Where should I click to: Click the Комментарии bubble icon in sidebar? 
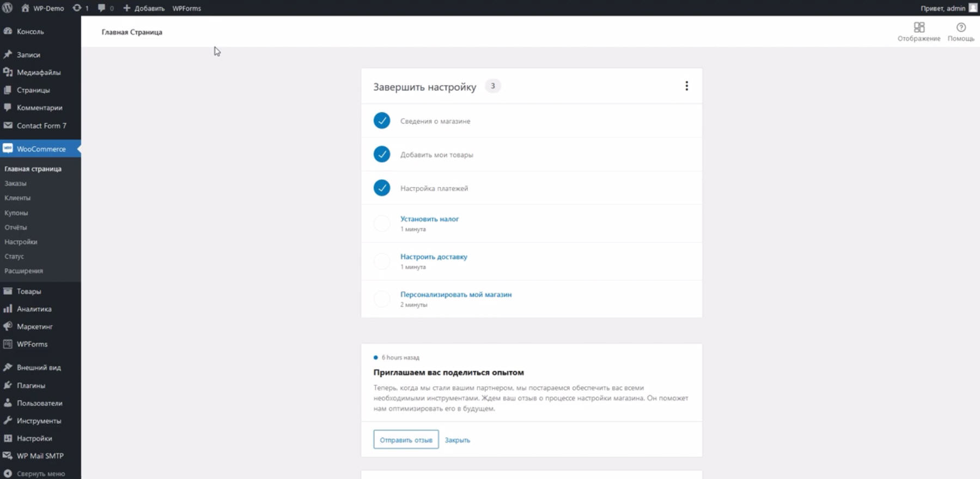pyautogui.click(x=8, y=107)
